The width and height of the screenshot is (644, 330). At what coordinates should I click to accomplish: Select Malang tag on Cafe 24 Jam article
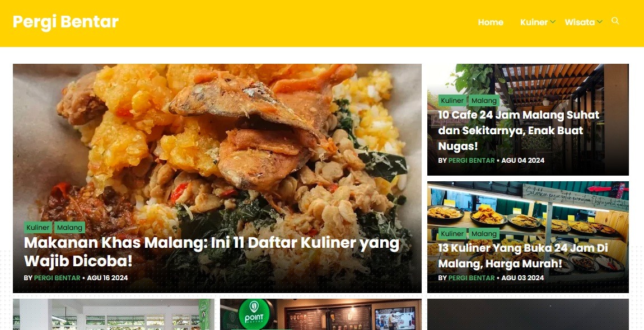[x=484, y=101]
